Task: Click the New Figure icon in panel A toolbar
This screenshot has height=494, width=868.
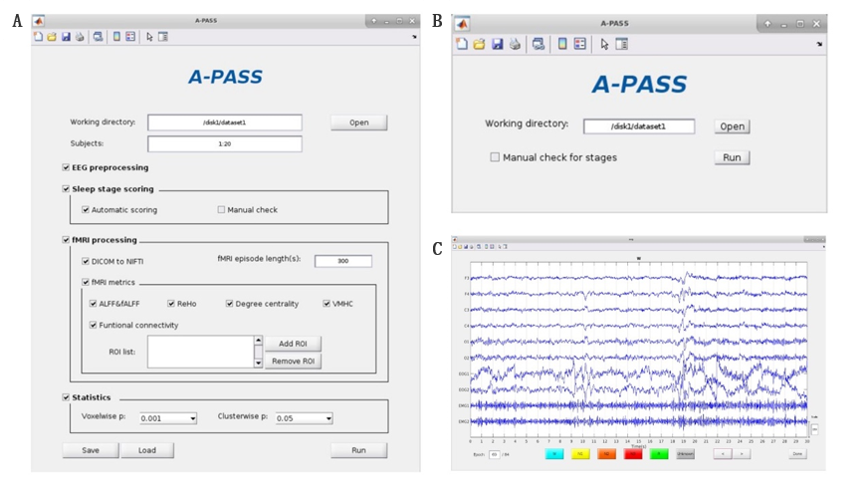Action: tap(39, 37)
